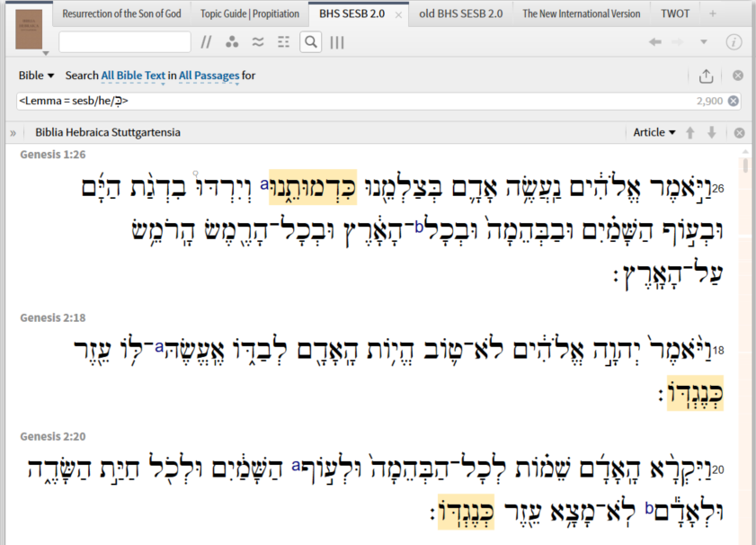Open the Bible search type dropdown
Image resolution: width=756 pixels, height=545 pixels.
coord(36,76)
